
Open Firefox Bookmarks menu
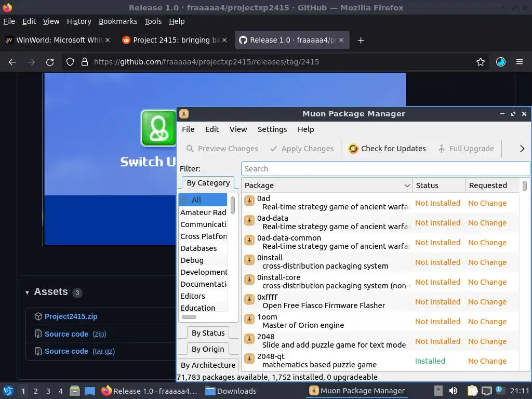tap(118, 21)
